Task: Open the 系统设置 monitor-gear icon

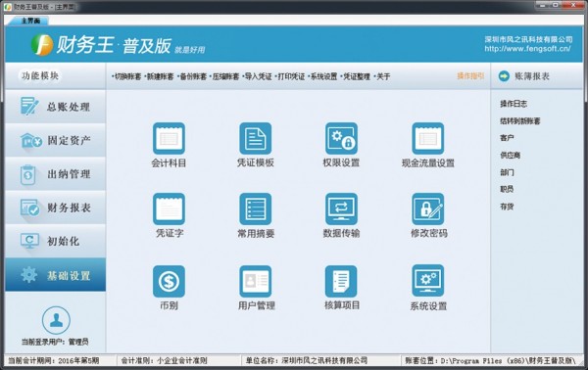Action: pyautogui.click(x=428, y=281)
